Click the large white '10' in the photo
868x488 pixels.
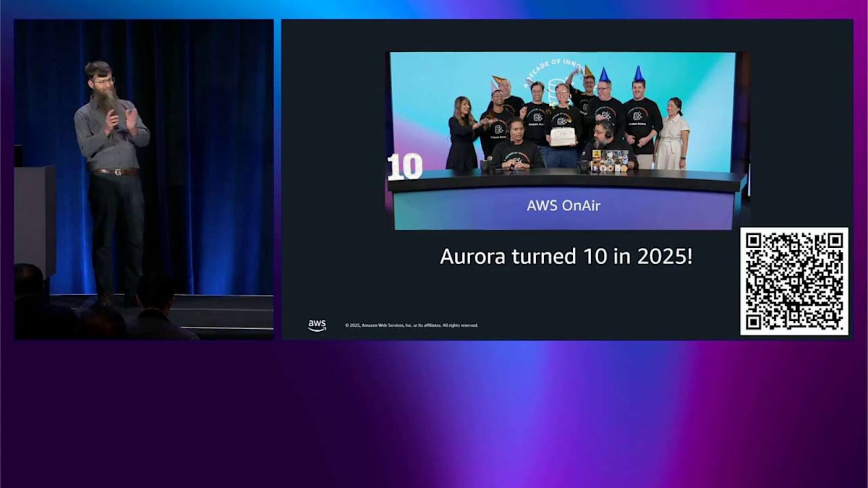(x=404, y=167)
